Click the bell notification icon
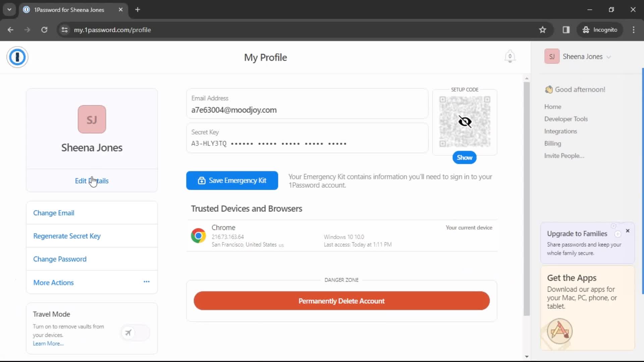 (509, 57)
